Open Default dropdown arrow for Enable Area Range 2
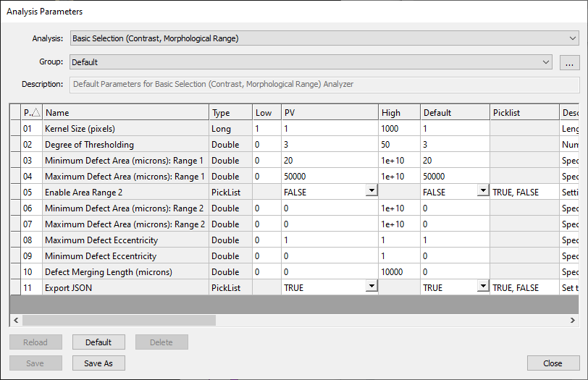Viewport: 588px width, 380px height. pyautogui.click(x=482, y=191)
